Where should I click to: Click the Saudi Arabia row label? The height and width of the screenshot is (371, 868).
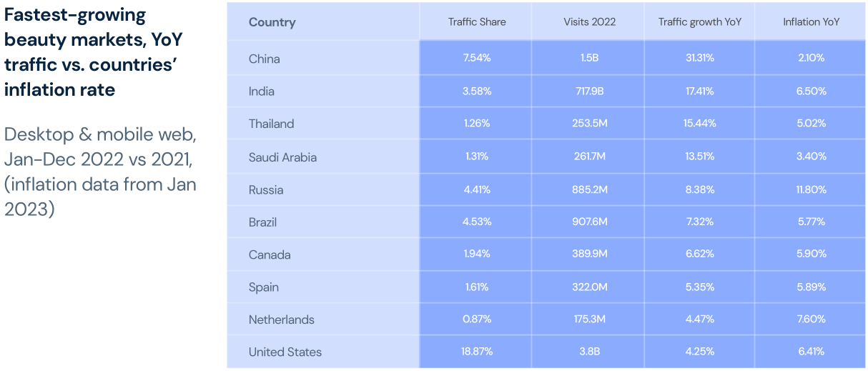point(282,157)
